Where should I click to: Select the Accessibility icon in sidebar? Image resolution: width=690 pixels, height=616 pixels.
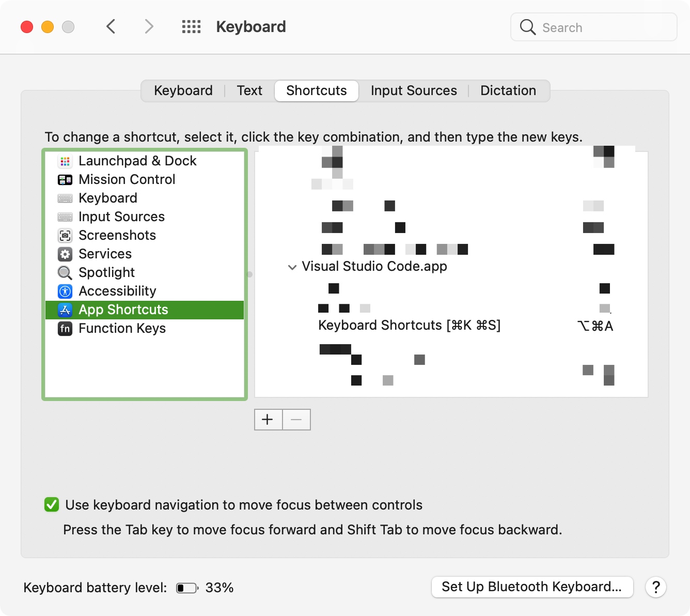click(x=65, y=291)
